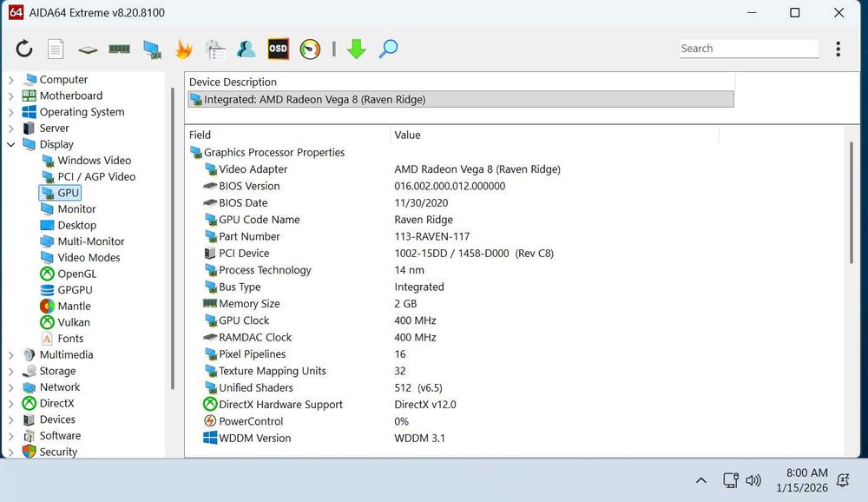Select the WDDM Version row
The image size is (868, 502).
pyautogui.click(x=325, y=438)
